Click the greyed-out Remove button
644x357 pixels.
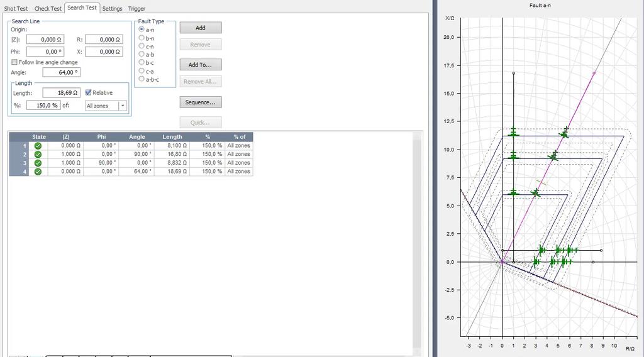(x=201, y=45)
